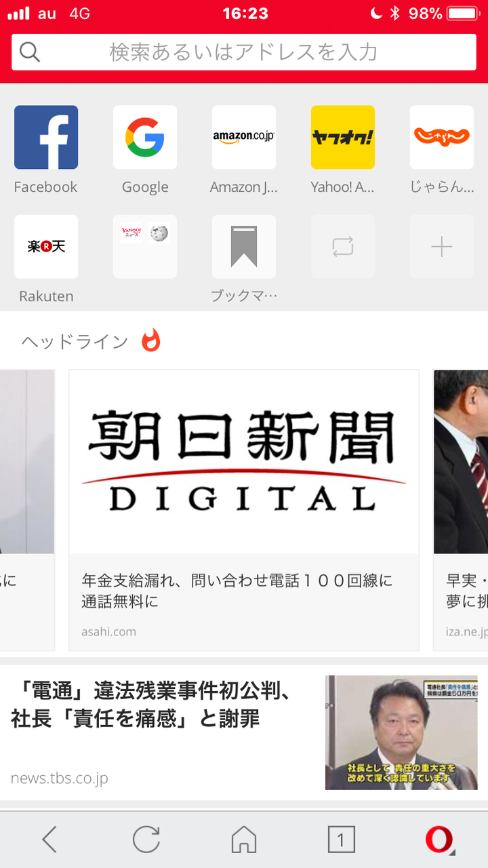Tap the Facebook label text
This screenshot has width=488, height=868.
(46, 187)
